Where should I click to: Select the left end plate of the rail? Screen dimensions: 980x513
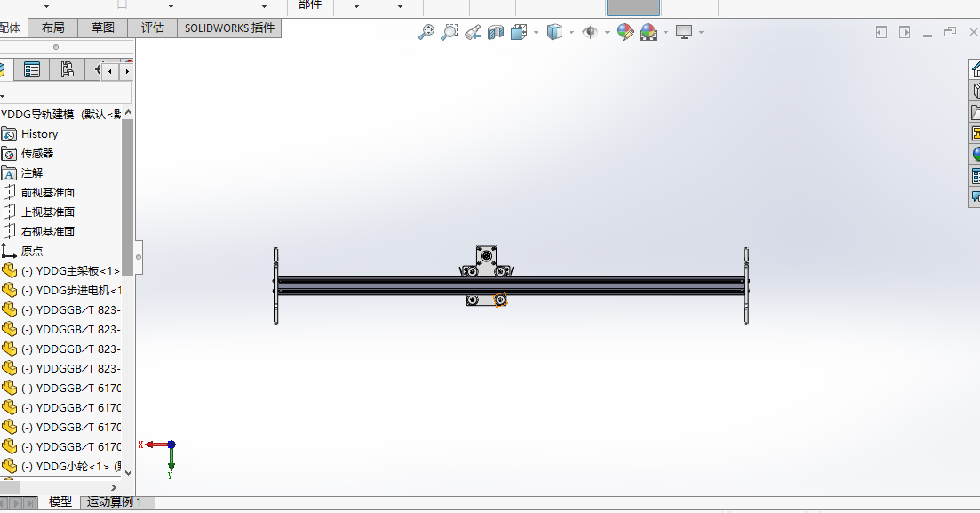275,285
